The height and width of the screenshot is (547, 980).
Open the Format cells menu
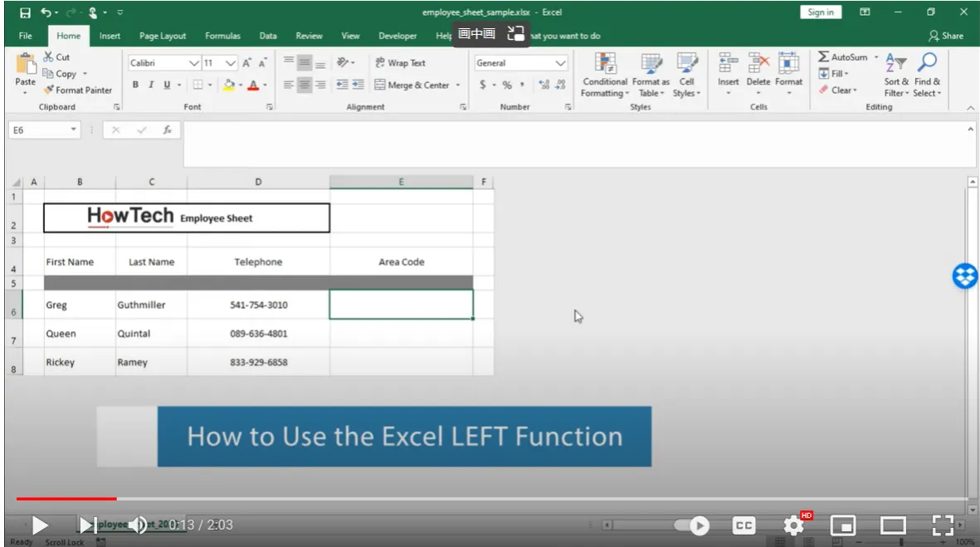[789, 73]
